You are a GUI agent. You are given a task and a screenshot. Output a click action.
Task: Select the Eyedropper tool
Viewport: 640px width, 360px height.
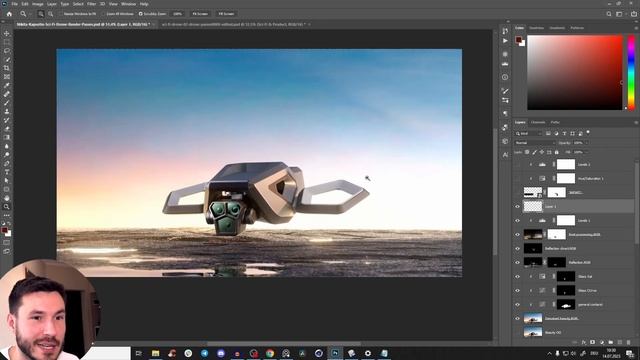click(7, 85)
